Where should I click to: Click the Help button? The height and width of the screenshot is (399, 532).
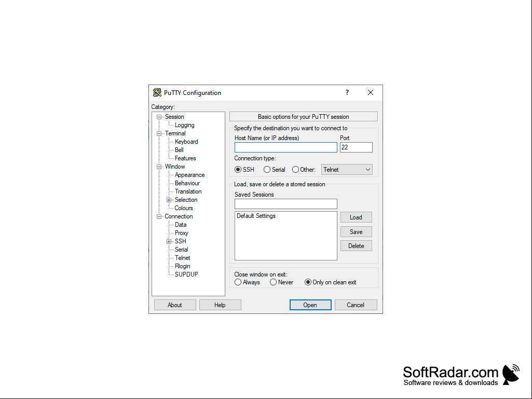220,305
